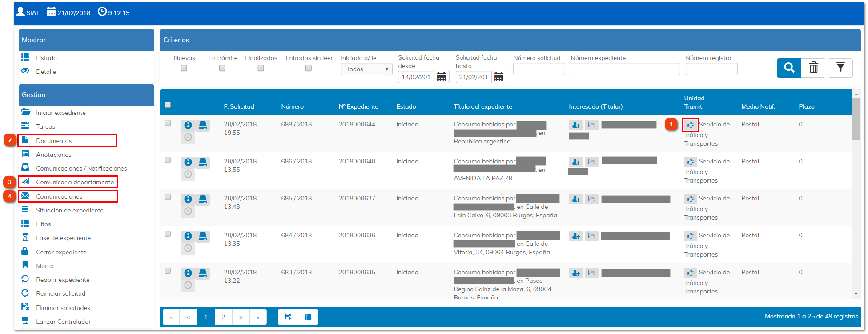Screen dimensions: 868x334
Task: Open Cerrar expediente in Gestión
Action: click(x=61, y=252)
